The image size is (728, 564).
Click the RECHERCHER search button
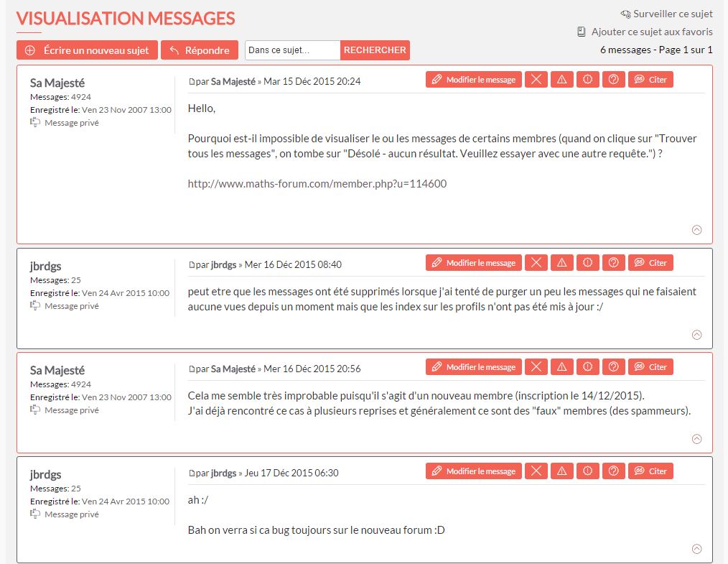pos(375,50)
